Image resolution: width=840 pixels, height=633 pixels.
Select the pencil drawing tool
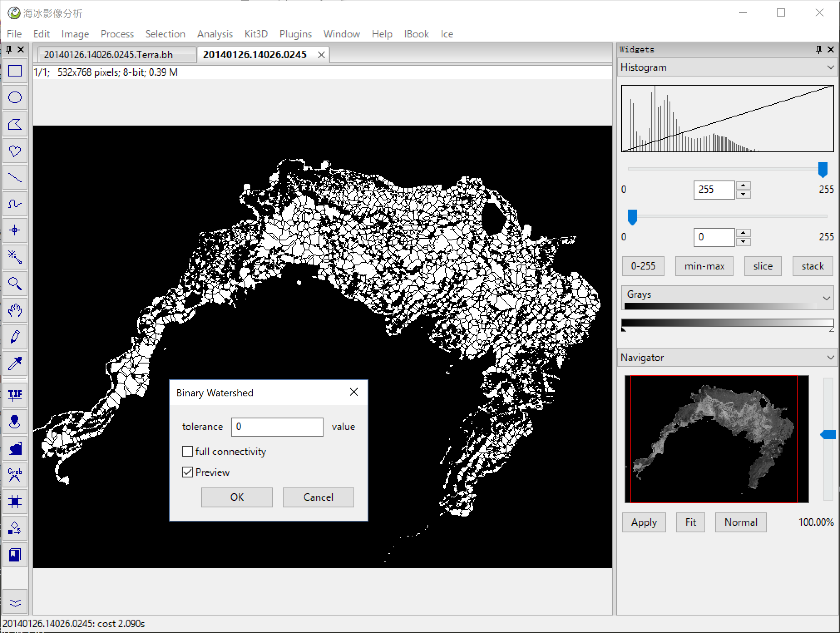[x=15, y=337]
